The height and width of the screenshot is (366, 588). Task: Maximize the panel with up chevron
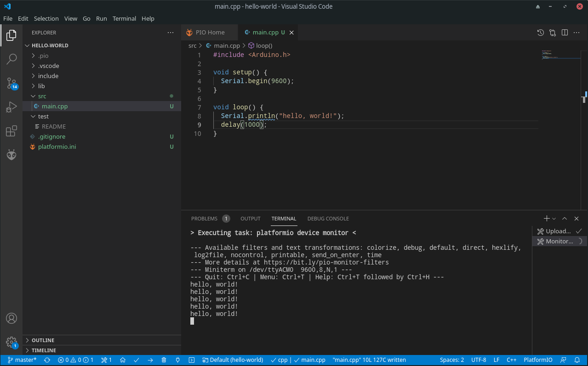[565, 219]
